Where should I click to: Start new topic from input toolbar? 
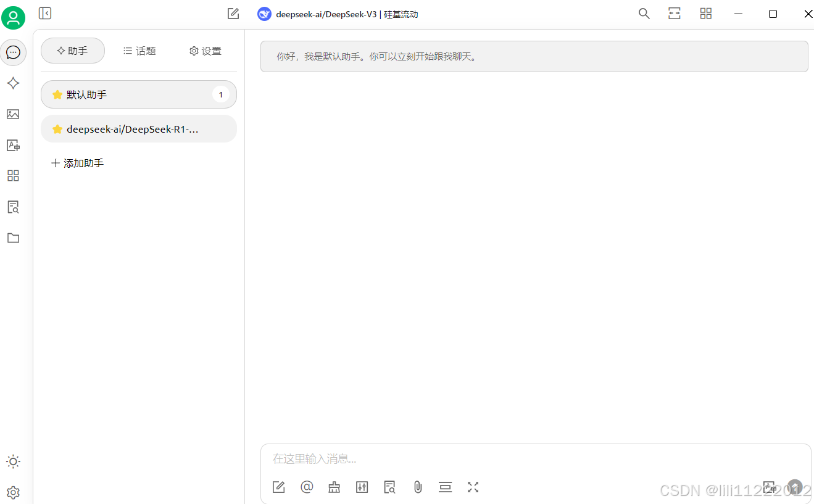coord(279,487)
